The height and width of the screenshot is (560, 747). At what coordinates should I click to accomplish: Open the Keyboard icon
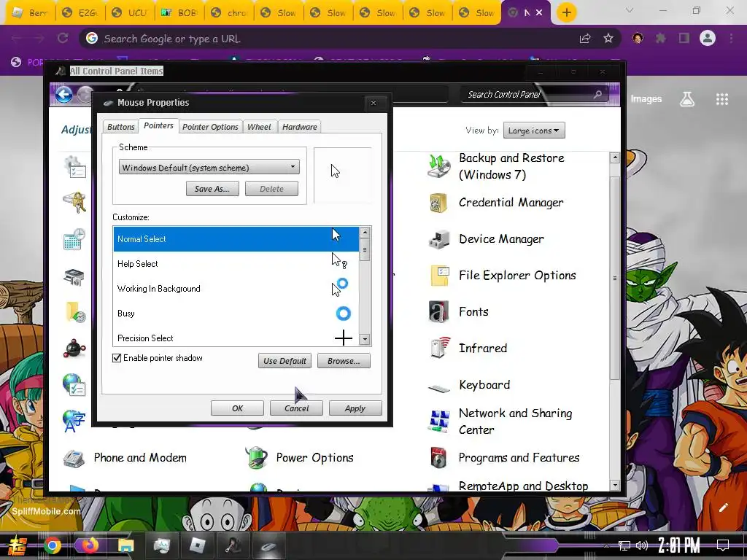pyautogui.click(x=438, y=388)
